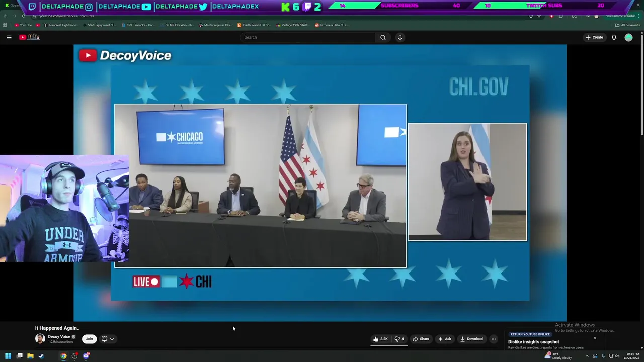The height and width of the screenshot is (362, 644).
Task: Switch to Chrome on the taskbar
Action: coord(63,356)
